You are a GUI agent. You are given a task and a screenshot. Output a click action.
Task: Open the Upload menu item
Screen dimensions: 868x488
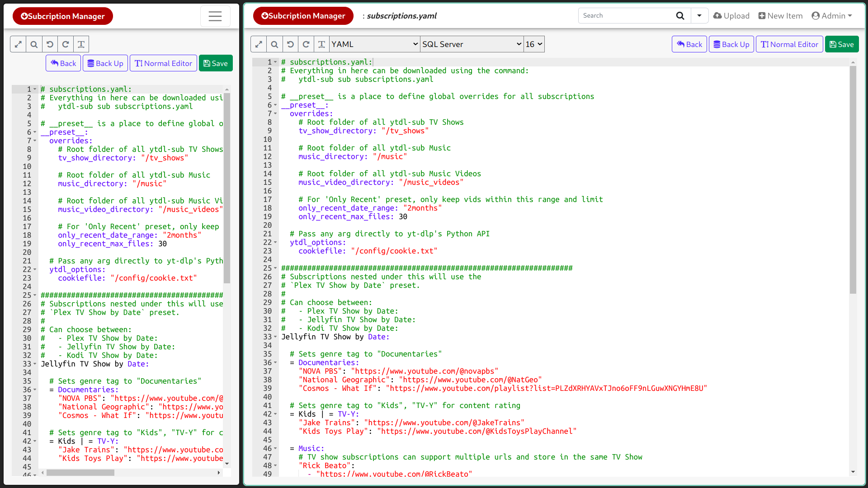tap(731, 16)
